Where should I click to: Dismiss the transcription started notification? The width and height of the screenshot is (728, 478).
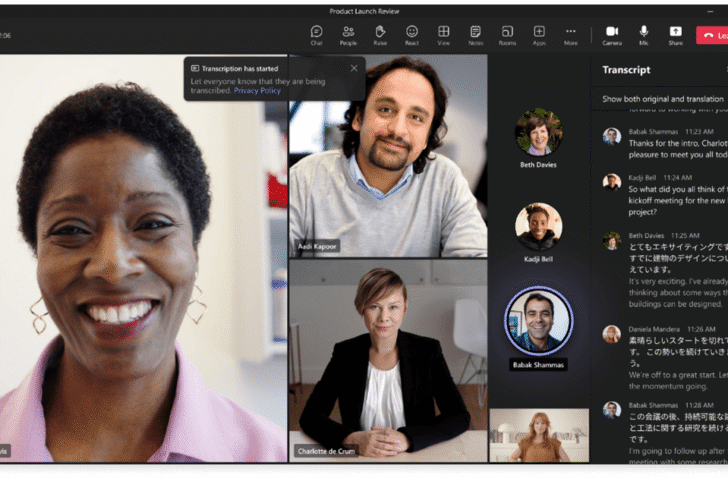coord(354,68)
